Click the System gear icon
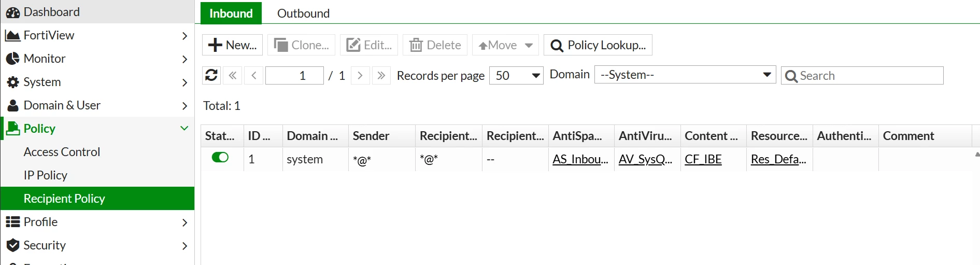Screen dimensions: 980x265 [13, 82]
